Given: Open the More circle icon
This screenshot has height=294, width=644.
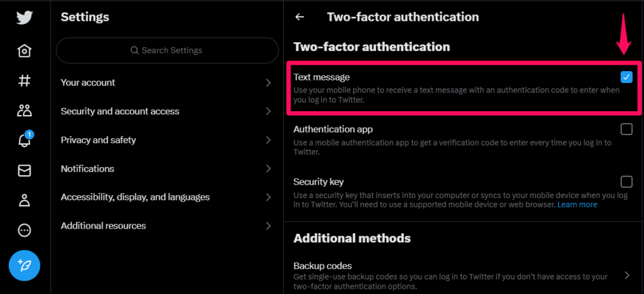Looking at the screenshot, I should point(25,231).
